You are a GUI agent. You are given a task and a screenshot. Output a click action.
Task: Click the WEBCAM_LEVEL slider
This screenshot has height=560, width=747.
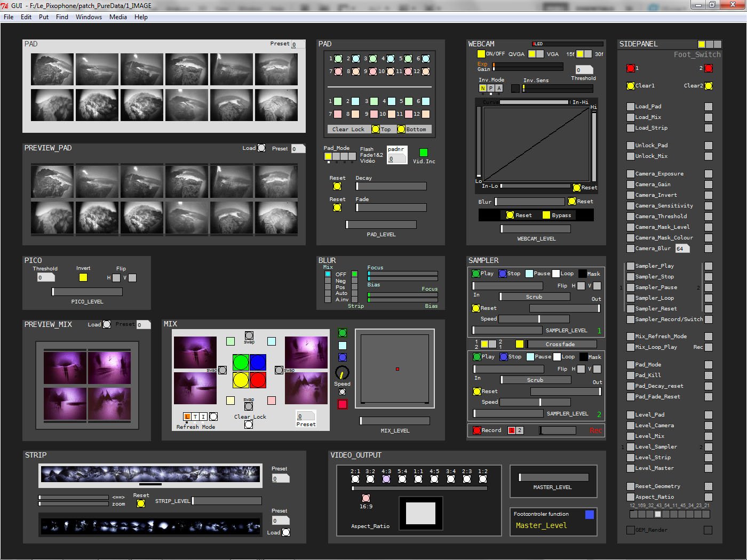point(536,229)
